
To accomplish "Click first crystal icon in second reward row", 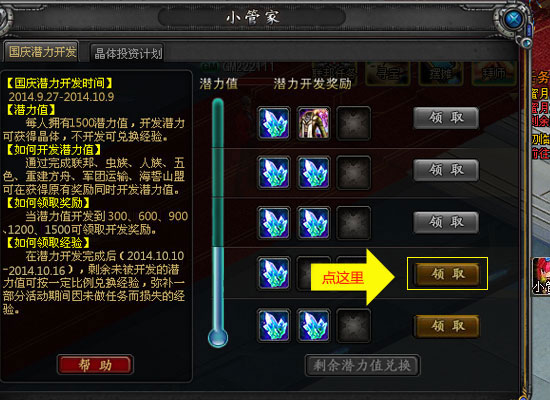I will tap(274, 173).
